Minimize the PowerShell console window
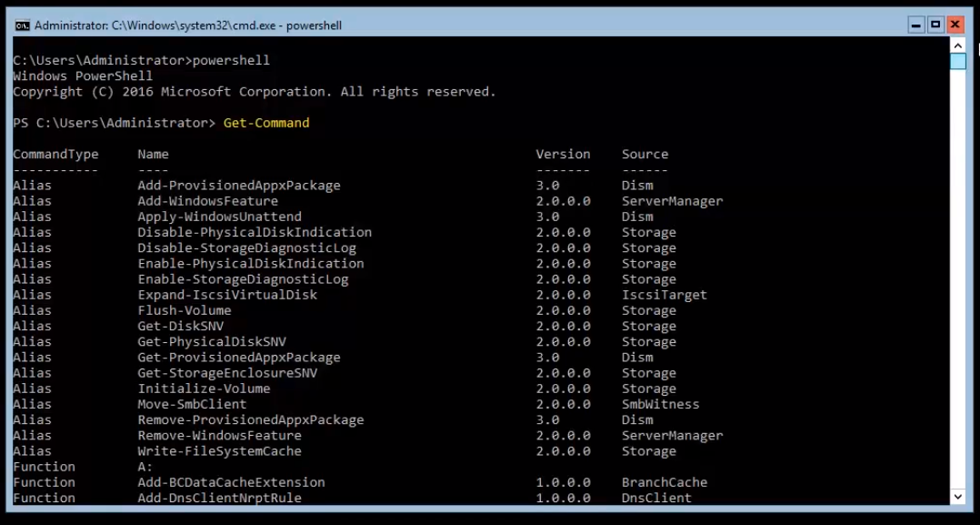This screenshot has width=980, height=525. pos(916,25)
